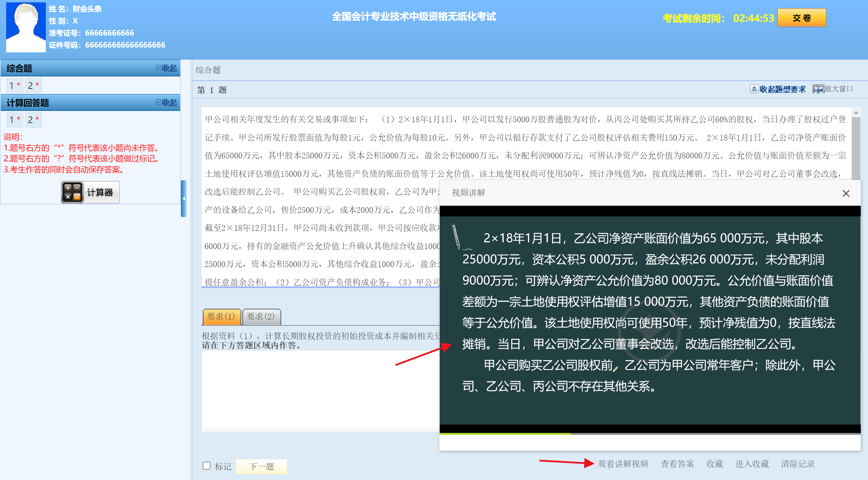The height and width of the screenshot is (480, 868).
Task: Click the 查看答案 link
Action: click(x=677, y=464)
